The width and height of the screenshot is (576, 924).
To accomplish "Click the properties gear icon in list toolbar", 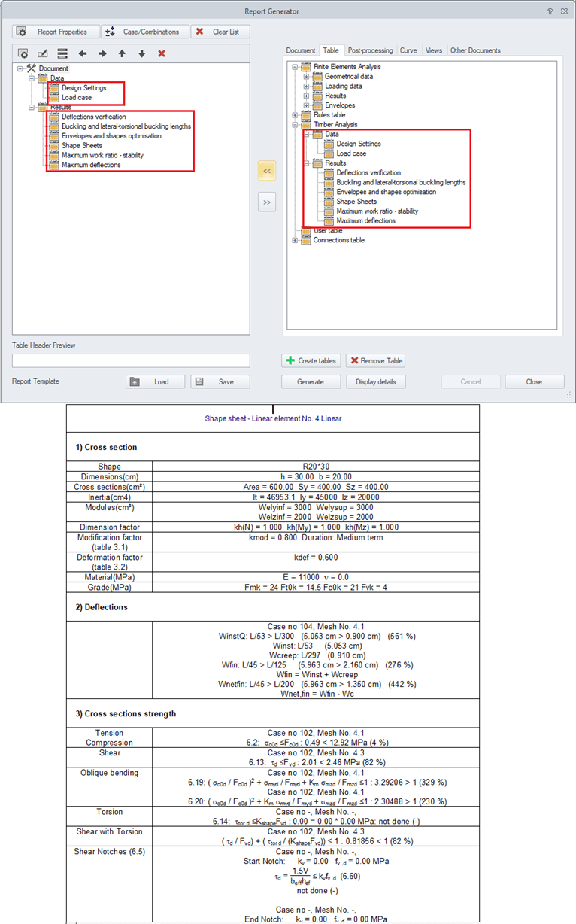I will tap(23, 54).
